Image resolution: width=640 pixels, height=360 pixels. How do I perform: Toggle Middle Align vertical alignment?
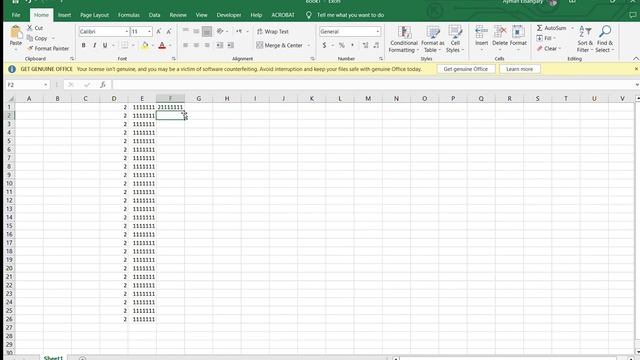point(196,31)
